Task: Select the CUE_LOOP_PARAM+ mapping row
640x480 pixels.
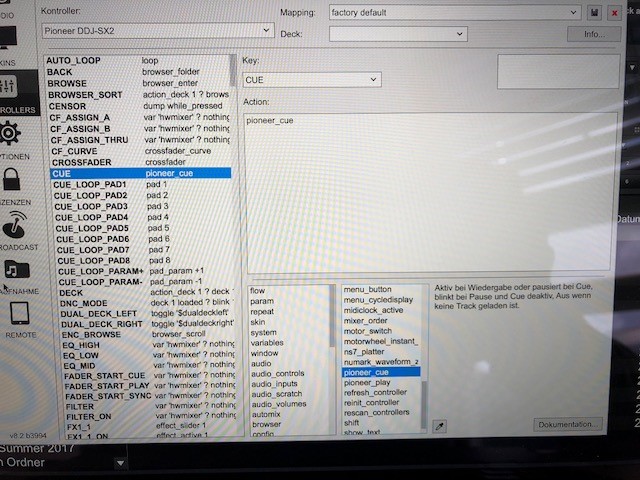Action: (x=145, y=271)
